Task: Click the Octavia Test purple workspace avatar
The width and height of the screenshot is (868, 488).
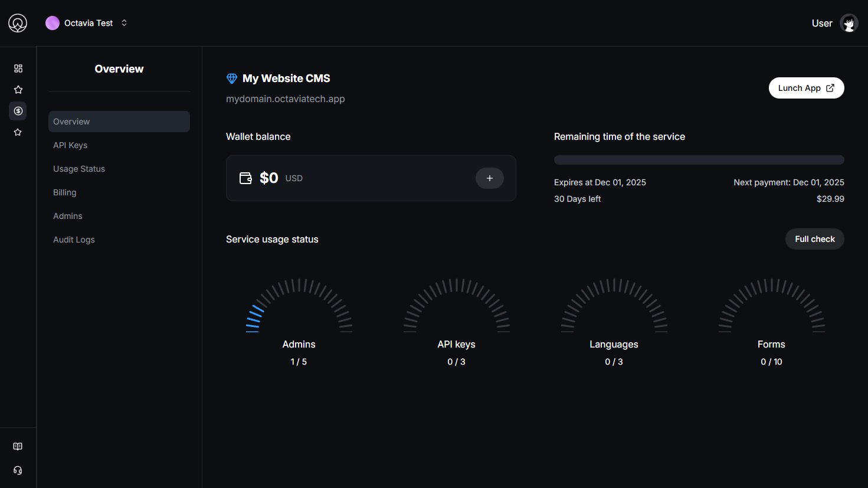Action: [x=52, y=22]
